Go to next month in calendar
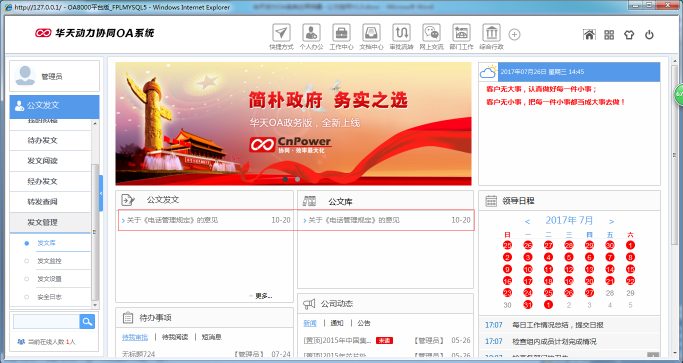Image resolution: width=683 pixels, height=363 pixels. click(612, 221)
